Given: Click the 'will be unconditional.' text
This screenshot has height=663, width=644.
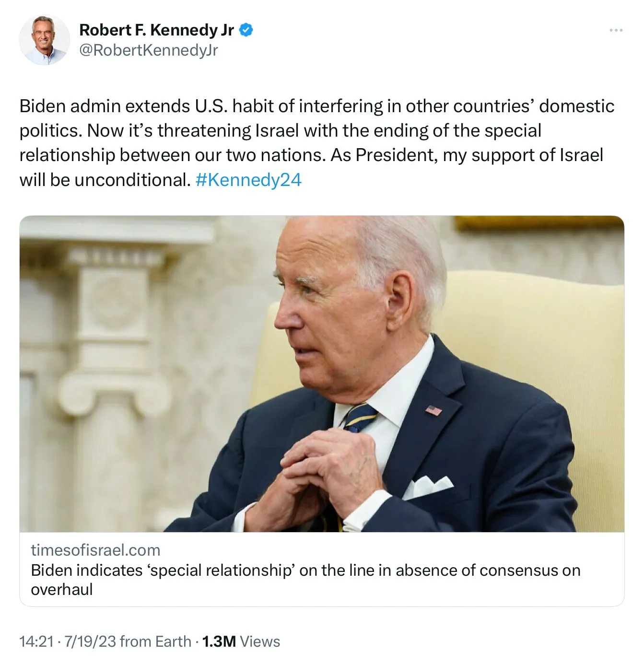Looking at the screenshot, I should coord(105,180).
